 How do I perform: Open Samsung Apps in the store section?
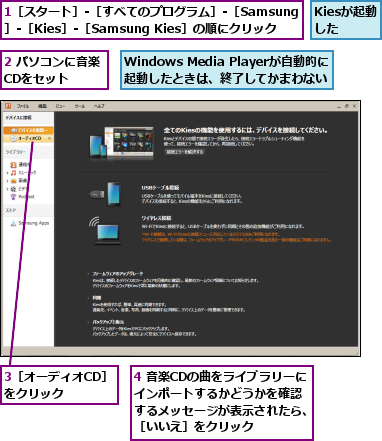(34, 223)
